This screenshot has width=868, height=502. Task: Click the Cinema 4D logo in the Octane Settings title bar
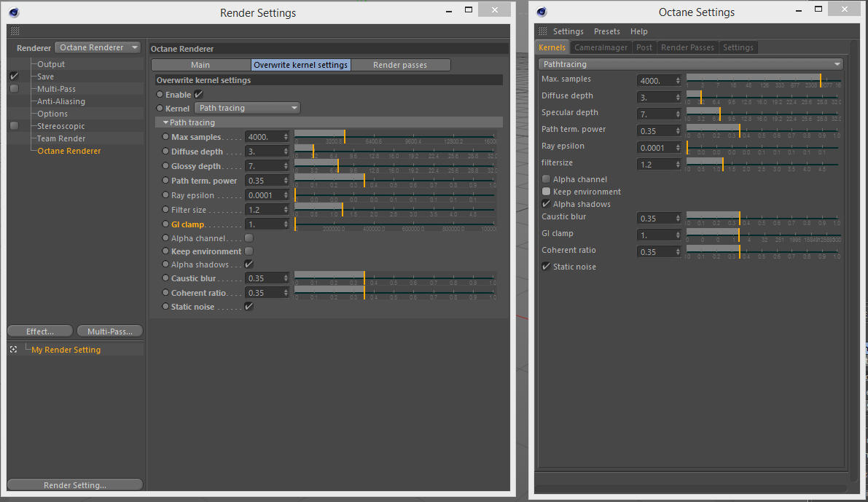point(541,12)
